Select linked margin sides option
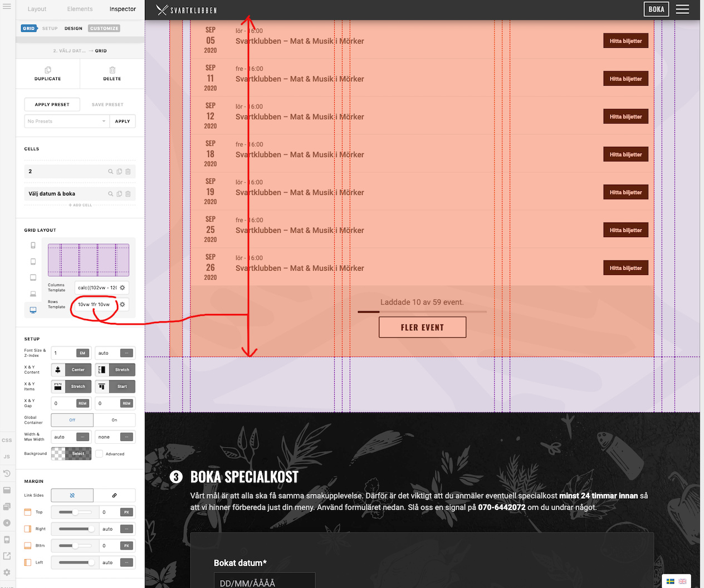 click(115, 495)
